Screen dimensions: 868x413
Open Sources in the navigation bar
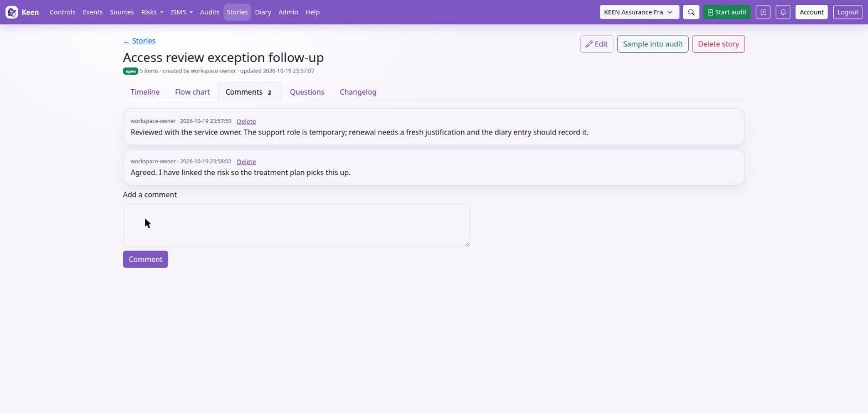click(122, 12)
